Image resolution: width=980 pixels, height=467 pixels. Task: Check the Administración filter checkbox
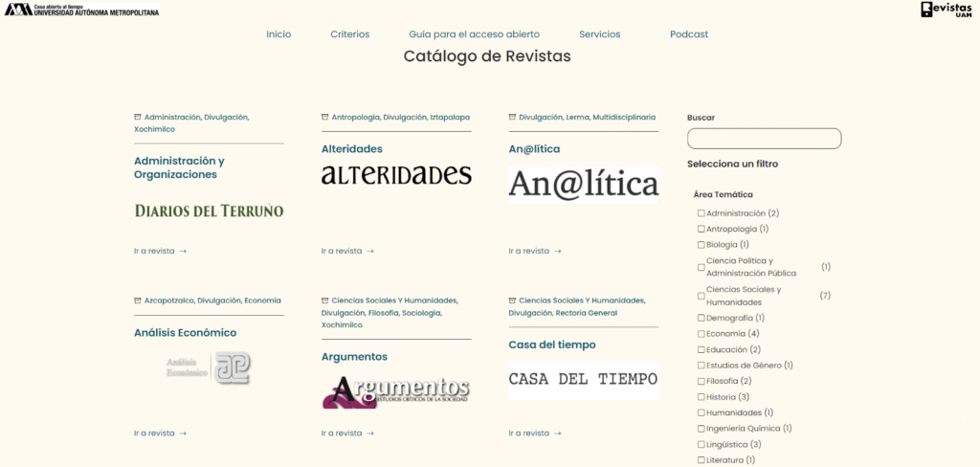click(702, 213)
